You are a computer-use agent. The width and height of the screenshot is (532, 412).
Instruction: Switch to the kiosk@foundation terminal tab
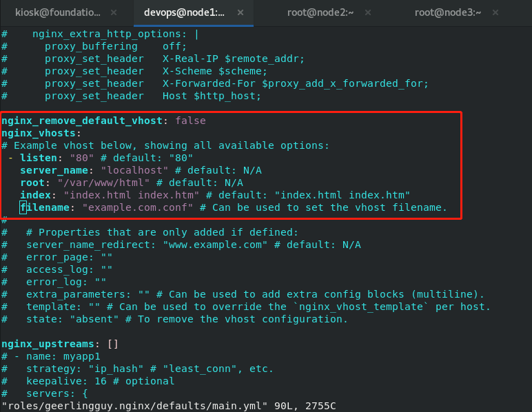click(x=58, y=12)
